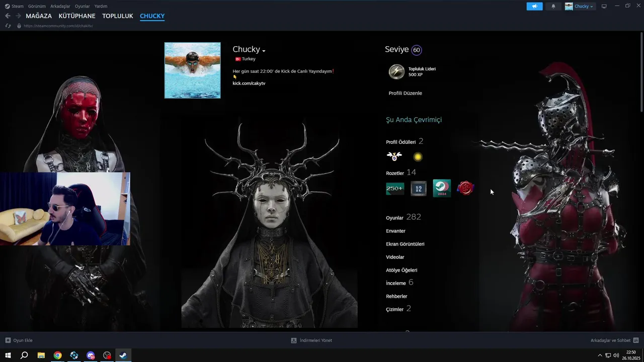Click the padlock security icon
The image size is (644, 362).
19,26
